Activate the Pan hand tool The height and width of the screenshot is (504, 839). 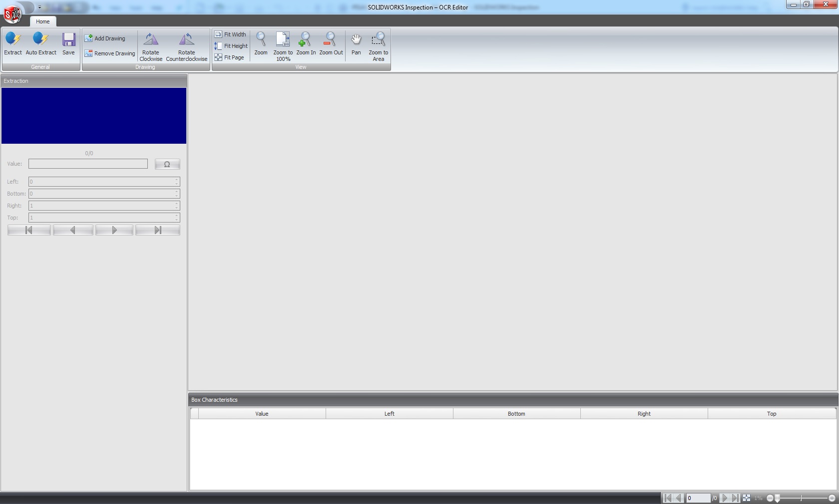point(356,43)
